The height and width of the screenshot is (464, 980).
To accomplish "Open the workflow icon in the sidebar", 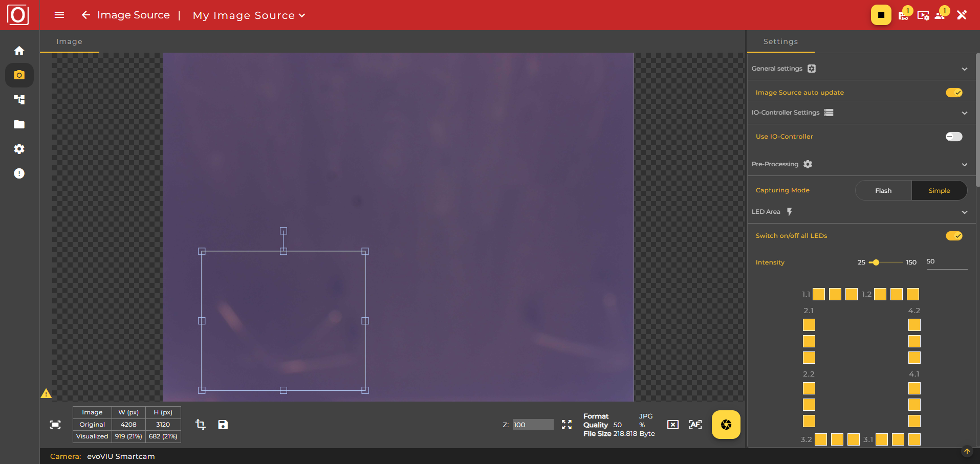I will pos(19,100).
